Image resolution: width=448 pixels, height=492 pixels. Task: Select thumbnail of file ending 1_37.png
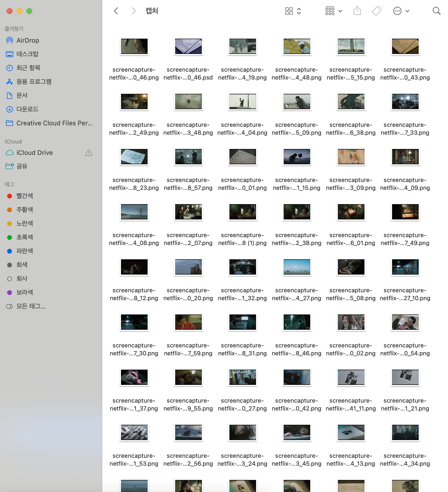[134, 377]
